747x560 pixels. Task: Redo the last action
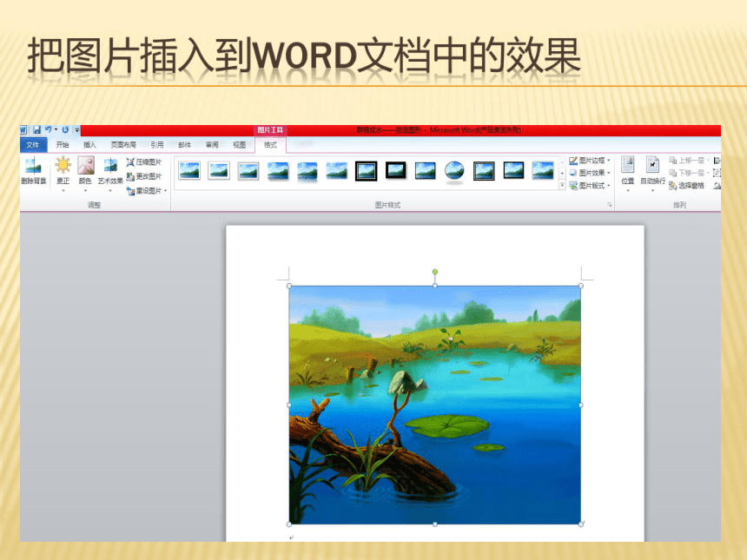pos(65,129)
